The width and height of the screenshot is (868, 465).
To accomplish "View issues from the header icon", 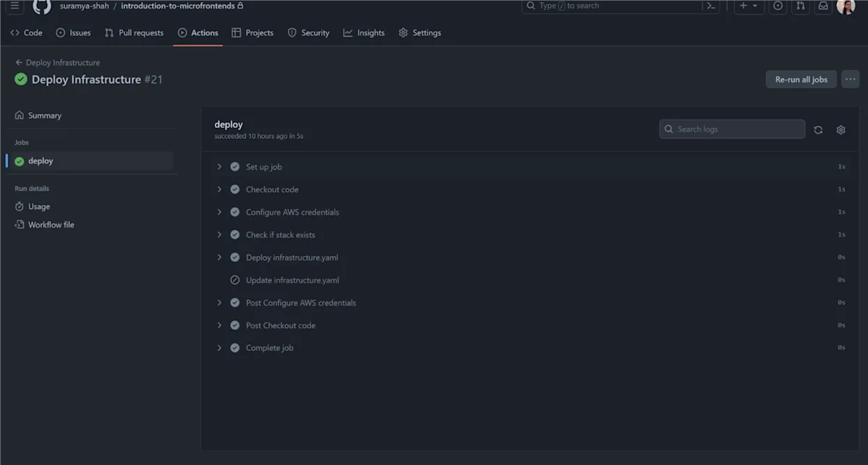I will (778, 6).
